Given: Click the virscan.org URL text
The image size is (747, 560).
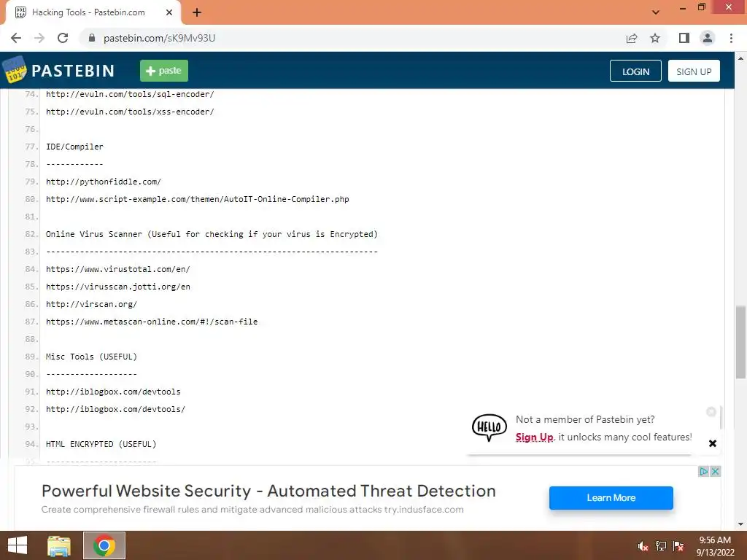Looking at the screenshot, I should pyautogui.click(x=91, y=304).
